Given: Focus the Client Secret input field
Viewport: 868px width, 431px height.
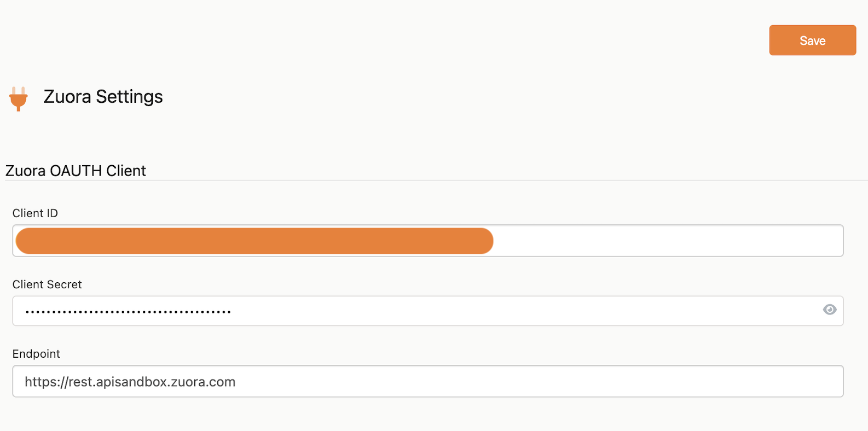Looking at the screenshot, I should point(428,311).
